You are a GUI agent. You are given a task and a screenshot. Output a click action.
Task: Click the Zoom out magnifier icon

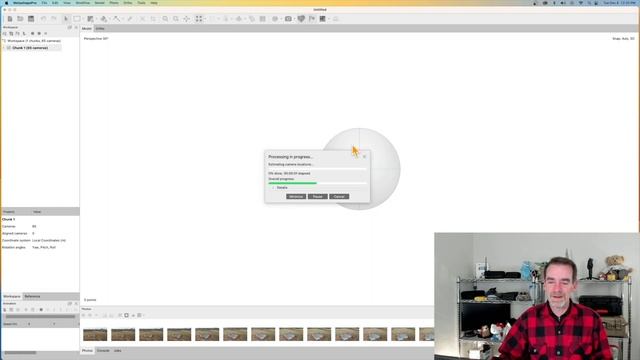176,19
